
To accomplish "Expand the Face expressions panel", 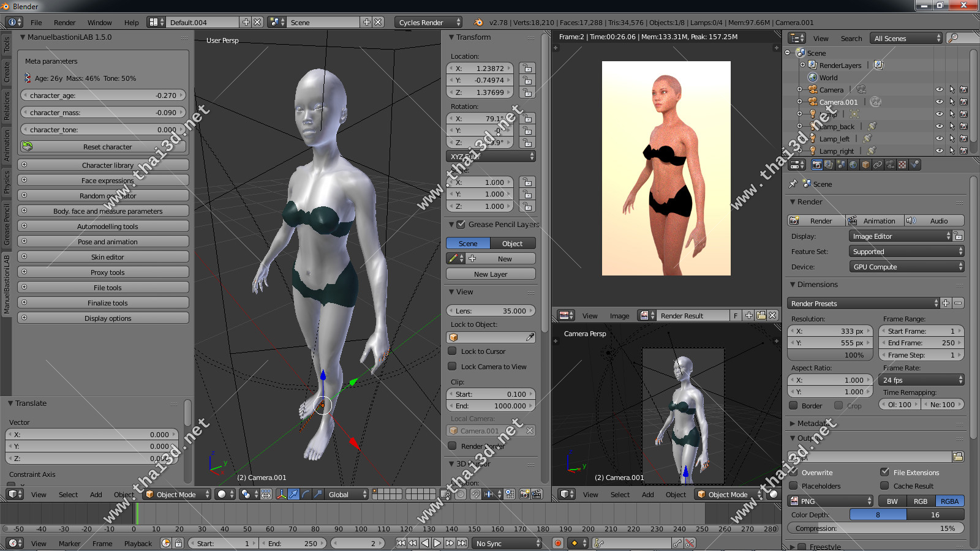I will (x=103, y=180).
